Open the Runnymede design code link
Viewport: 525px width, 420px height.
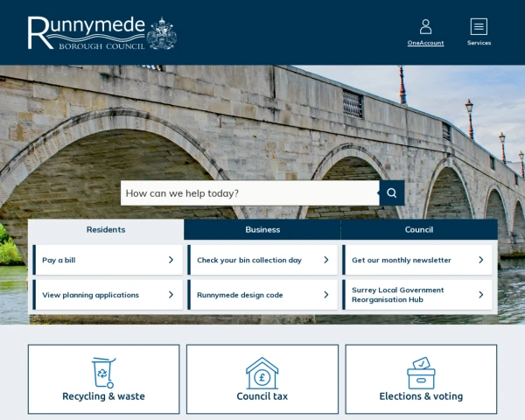click(262, 295)
